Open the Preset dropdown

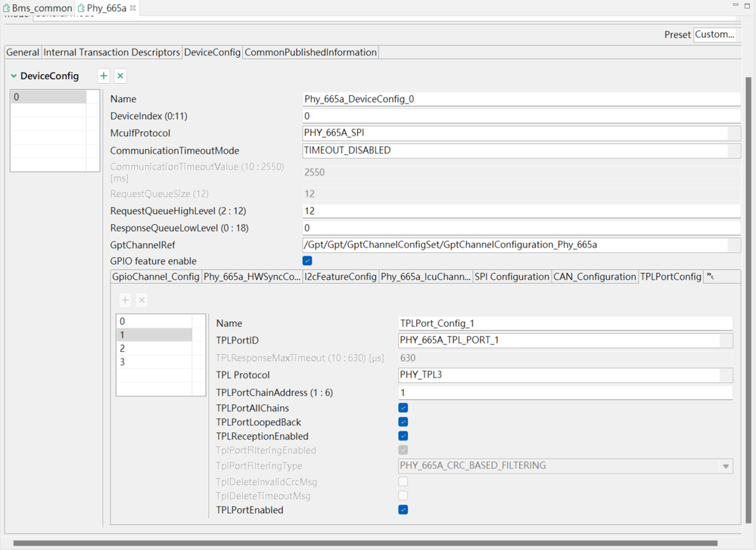714,35
